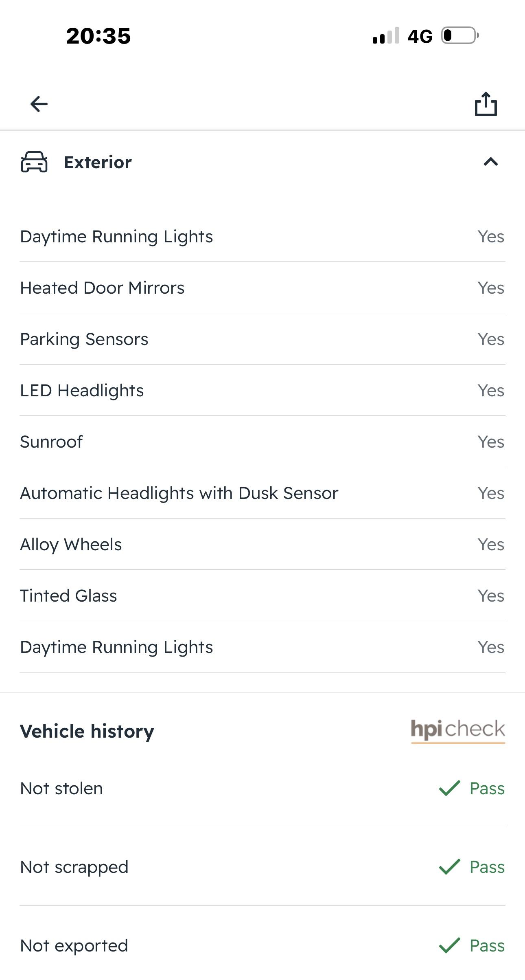The width and height of the screenshot is (525, 980).
Task: Tap the Not stolen green checkmark
Action: click(449, 788)
